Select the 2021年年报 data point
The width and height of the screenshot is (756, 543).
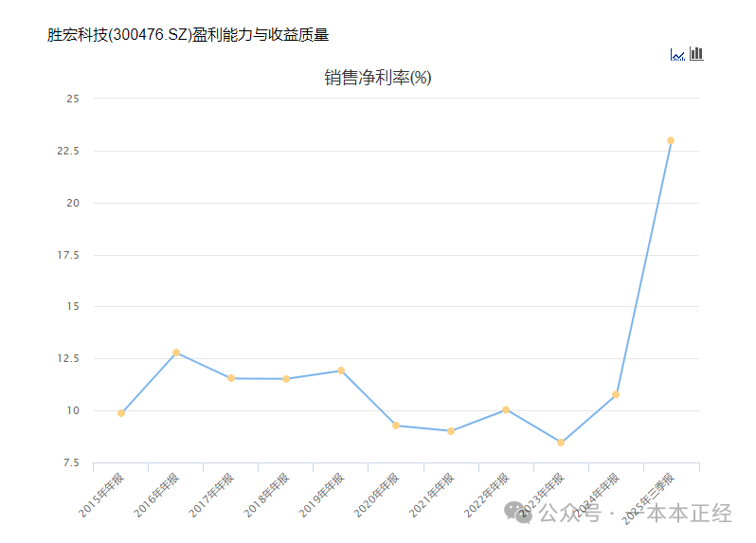tap(451, 431)
